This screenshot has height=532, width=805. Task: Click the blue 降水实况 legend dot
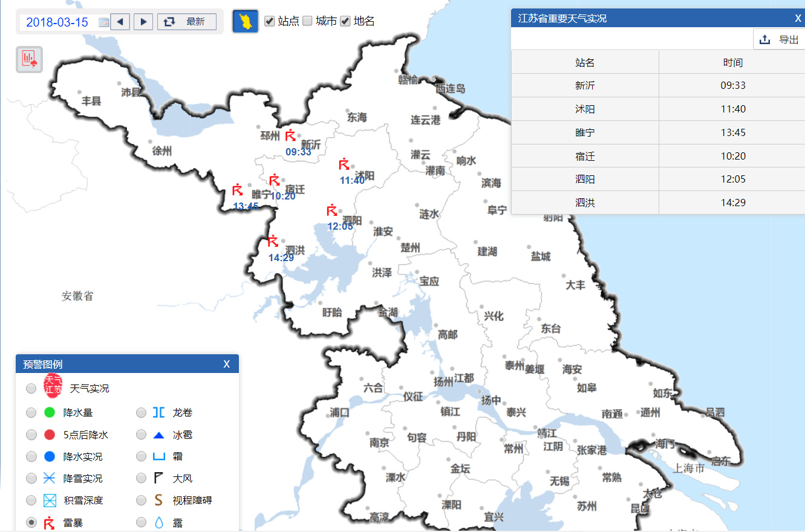(x=50, y=456)
